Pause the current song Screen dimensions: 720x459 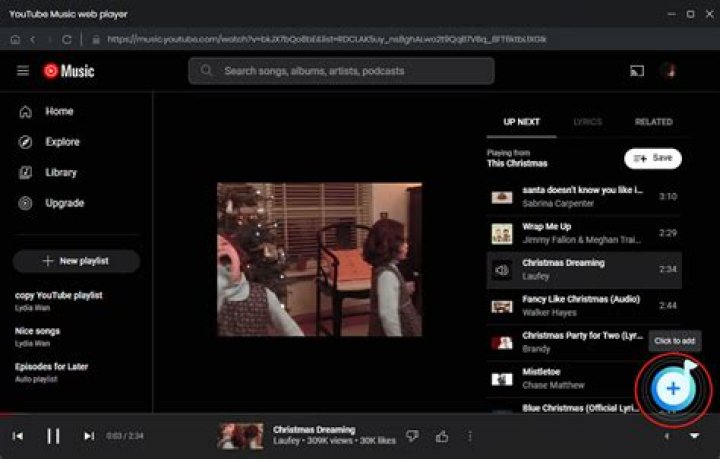tap(53, 436)
